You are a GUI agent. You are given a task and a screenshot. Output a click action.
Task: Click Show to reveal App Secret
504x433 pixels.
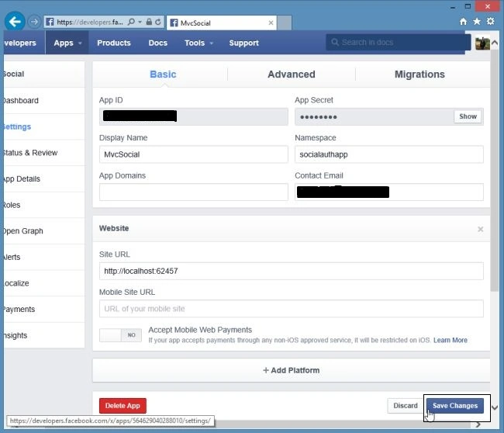tap(468, 116)
